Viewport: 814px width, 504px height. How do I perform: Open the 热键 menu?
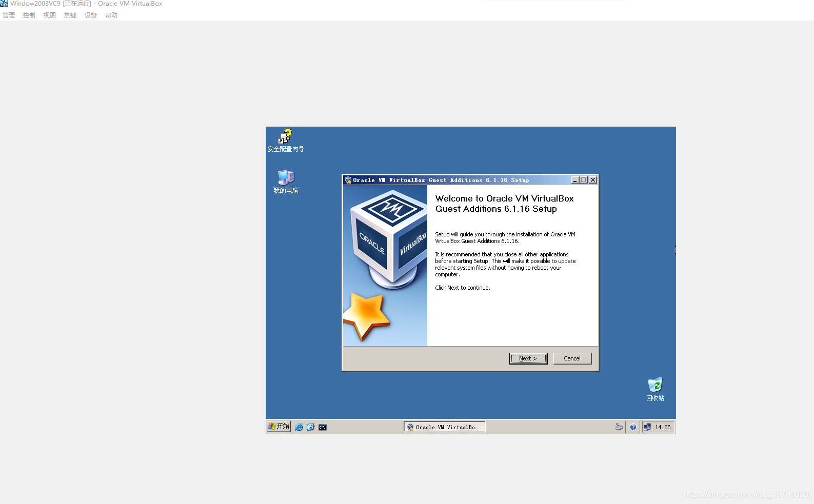tap(70, 15)
